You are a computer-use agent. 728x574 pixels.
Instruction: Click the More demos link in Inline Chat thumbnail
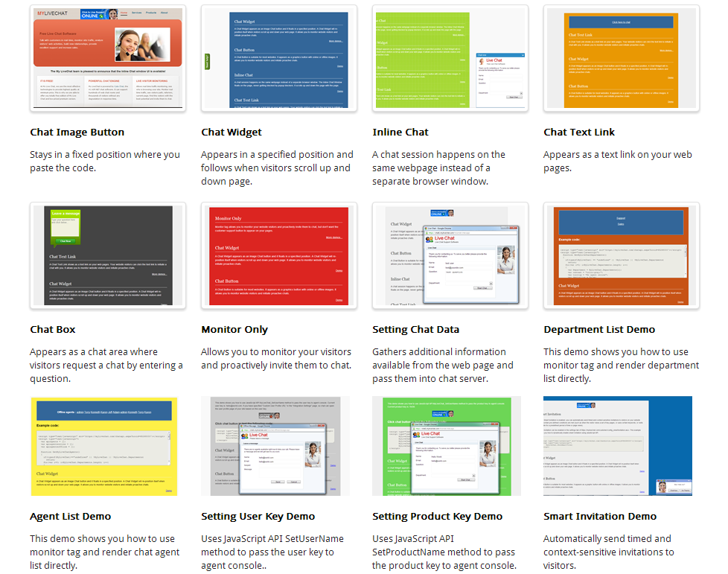459,34
